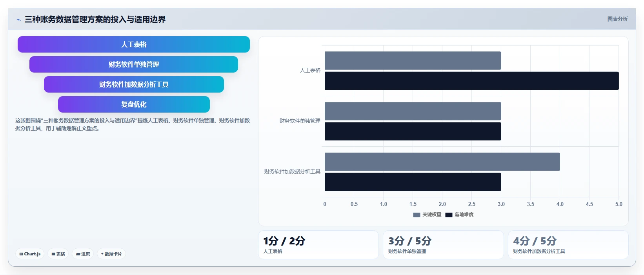Click the x-axis tick label 1.5

click(x=413, y=204)
